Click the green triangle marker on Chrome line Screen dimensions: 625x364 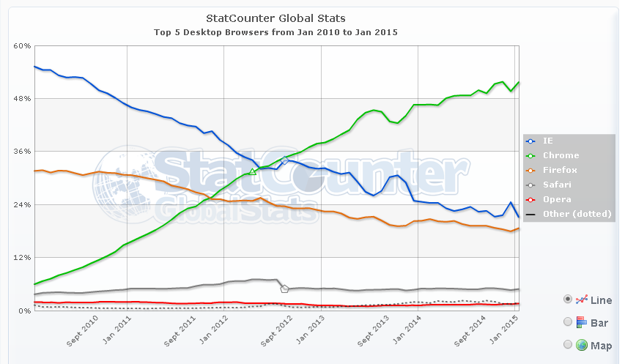[x=252, y=171]
